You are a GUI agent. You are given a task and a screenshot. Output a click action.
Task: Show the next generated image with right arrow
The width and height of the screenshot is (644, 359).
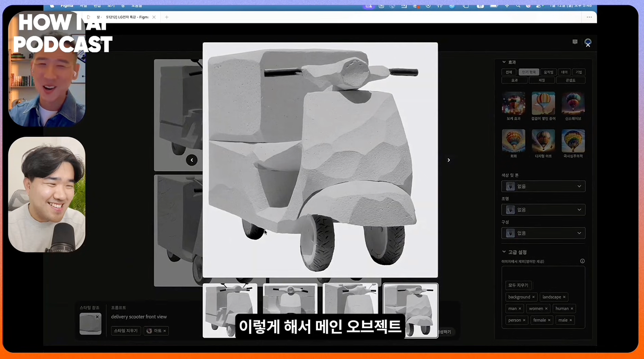[448, 160]
